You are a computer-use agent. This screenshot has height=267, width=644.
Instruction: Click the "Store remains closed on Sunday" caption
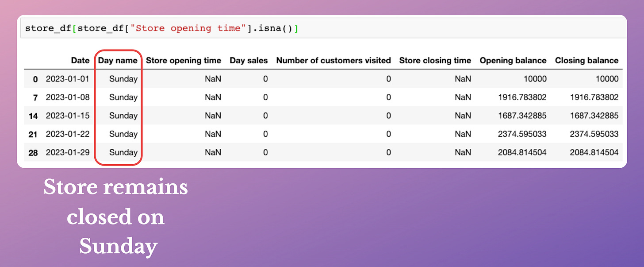(x=116, y=217)
